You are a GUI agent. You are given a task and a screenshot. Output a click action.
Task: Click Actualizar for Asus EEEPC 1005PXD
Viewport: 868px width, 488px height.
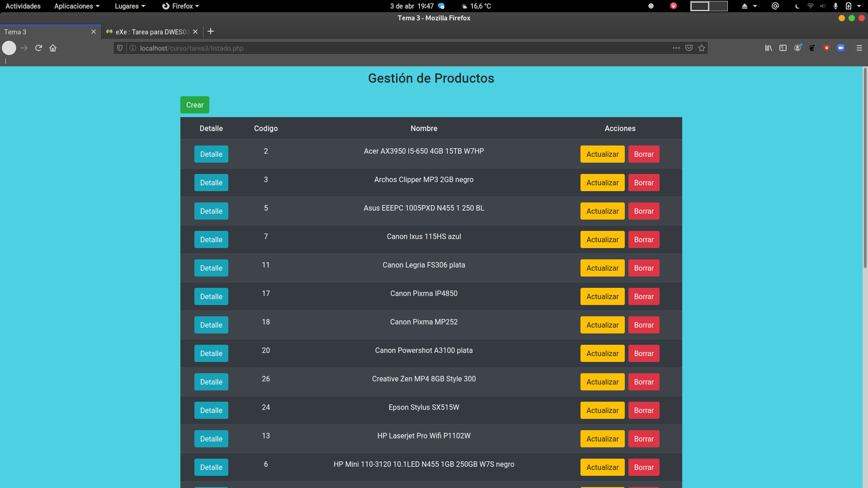point(602,211)
